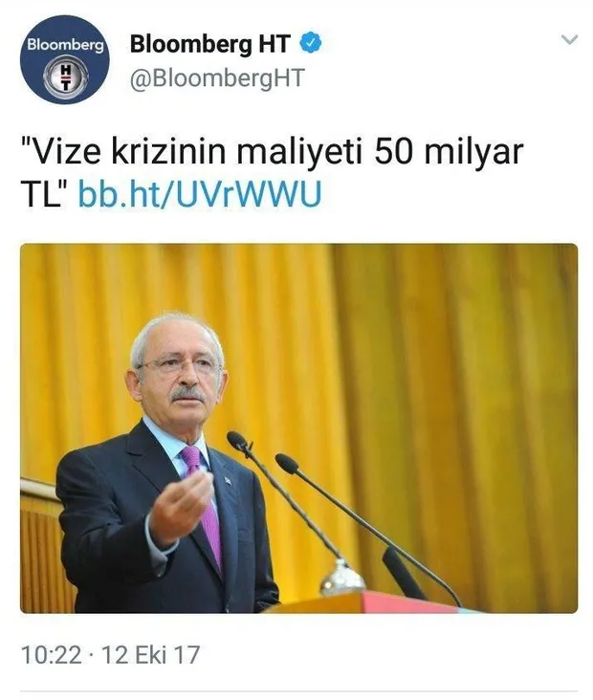Click the 12 Eki 17 date

(x=150, y=655)
